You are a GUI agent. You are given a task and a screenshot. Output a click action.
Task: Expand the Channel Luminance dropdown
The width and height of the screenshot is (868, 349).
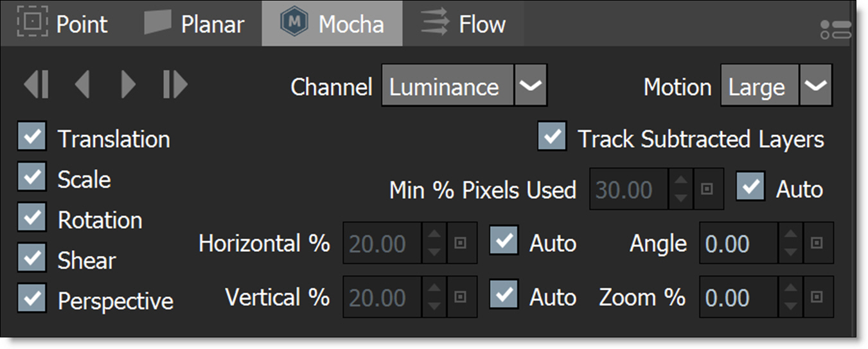[x=530, y=85]
